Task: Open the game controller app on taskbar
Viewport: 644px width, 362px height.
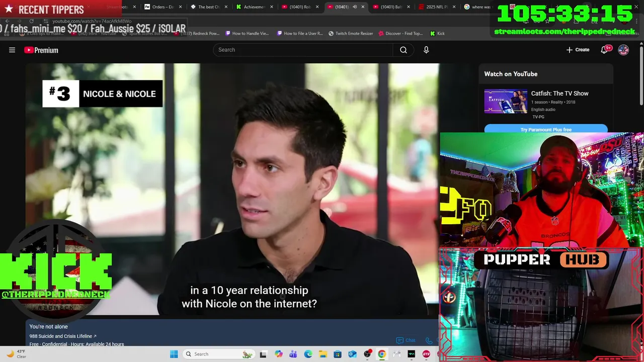Action: coord(397,354)
